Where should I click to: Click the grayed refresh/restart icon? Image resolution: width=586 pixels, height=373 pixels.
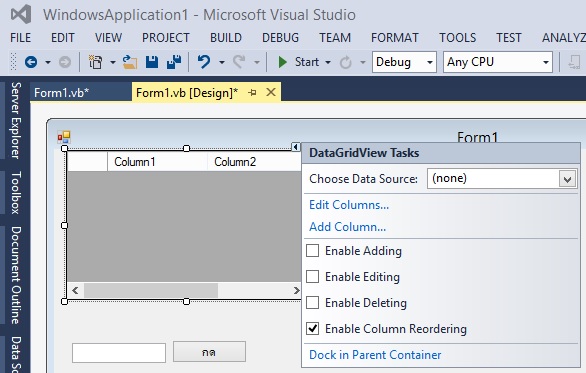[345, 62]
